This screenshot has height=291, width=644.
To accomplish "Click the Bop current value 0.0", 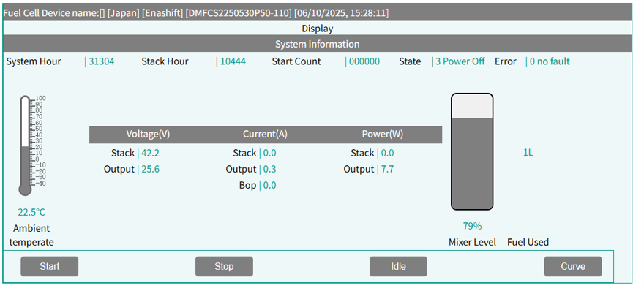I will point(269,185).
